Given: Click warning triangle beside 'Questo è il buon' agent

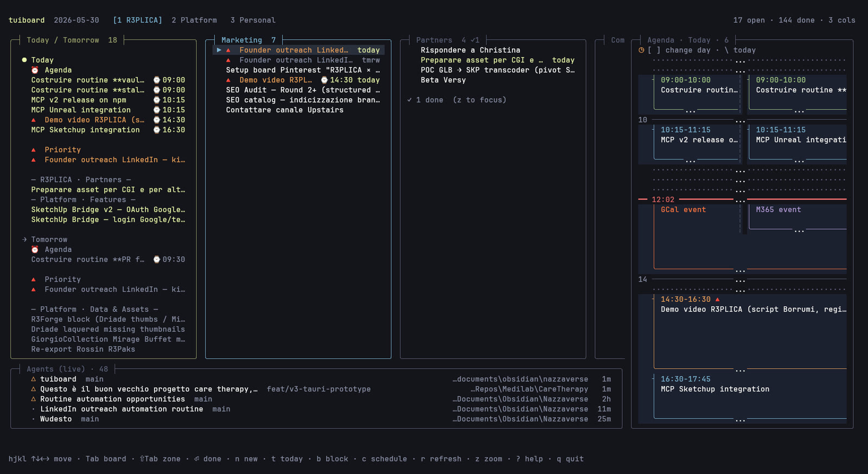Looking at the screenshot, I should [x=34, y=389].
